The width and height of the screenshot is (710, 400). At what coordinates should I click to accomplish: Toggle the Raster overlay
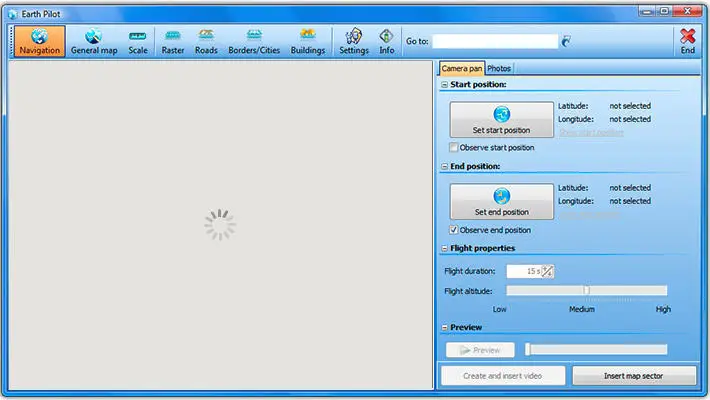tap(173, 41)
